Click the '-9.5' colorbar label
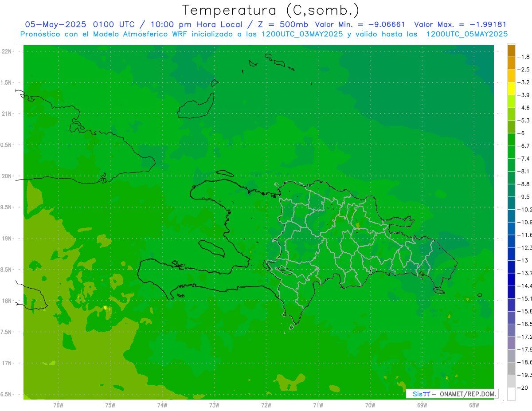Viewport: 532px width, 411px height. coord(524,197)
